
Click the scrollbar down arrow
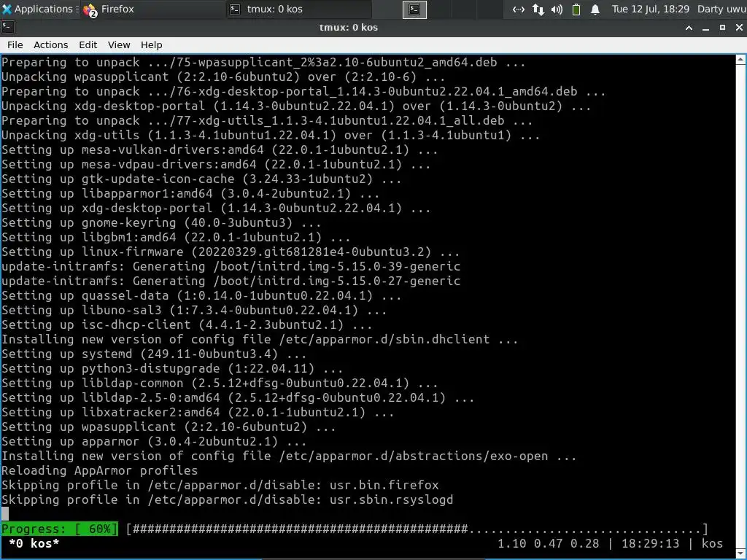coord(740,553)
